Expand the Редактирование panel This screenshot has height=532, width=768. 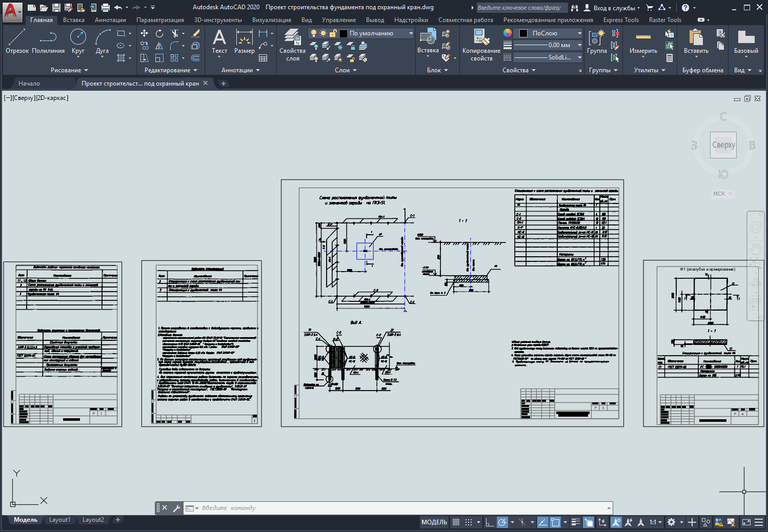171,70
